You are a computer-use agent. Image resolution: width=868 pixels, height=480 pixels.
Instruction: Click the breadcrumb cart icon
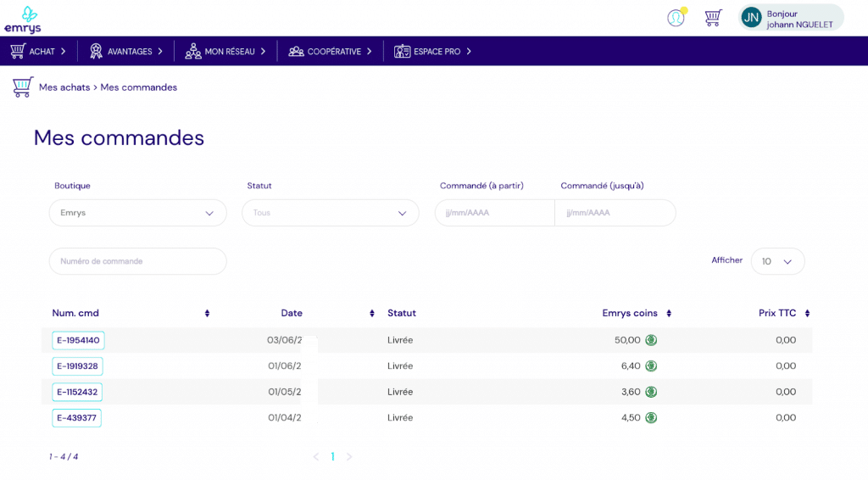(23, 87)
